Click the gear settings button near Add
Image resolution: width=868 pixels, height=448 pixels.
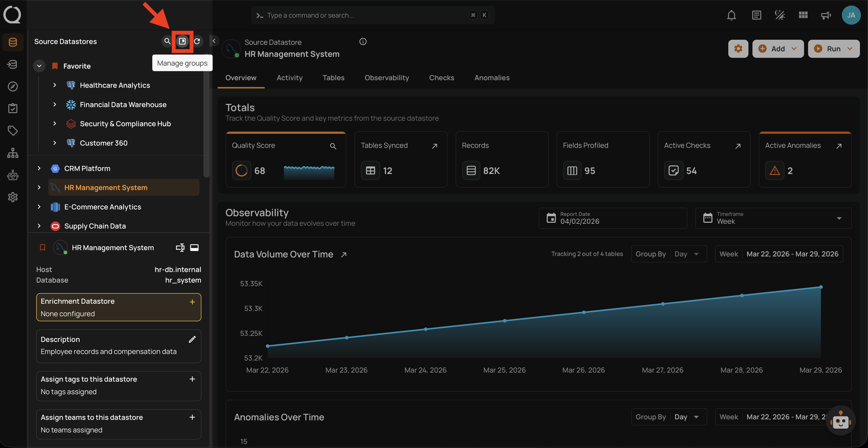click(738, 49)
